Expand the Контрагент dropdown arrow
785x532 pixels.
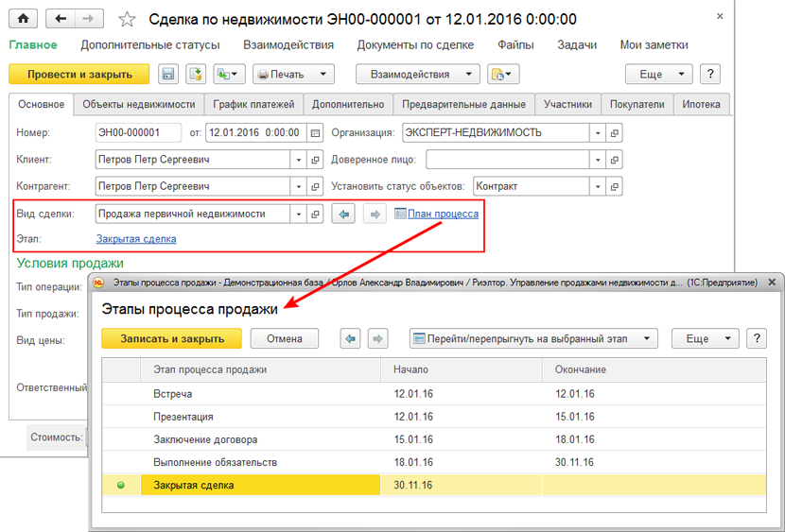[x=298, y=186]
